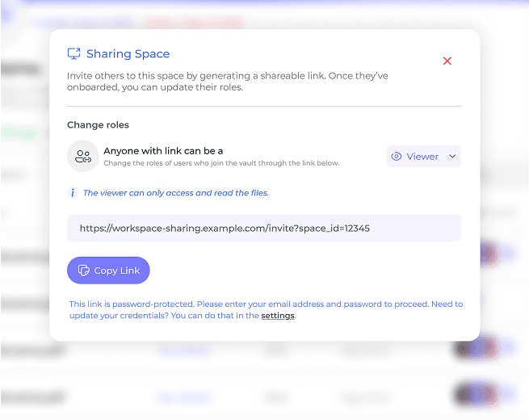Image resolution: width=529 pixels, height=420 pixels.
Task: Click the people-link avatar icon
Action: 83,156
